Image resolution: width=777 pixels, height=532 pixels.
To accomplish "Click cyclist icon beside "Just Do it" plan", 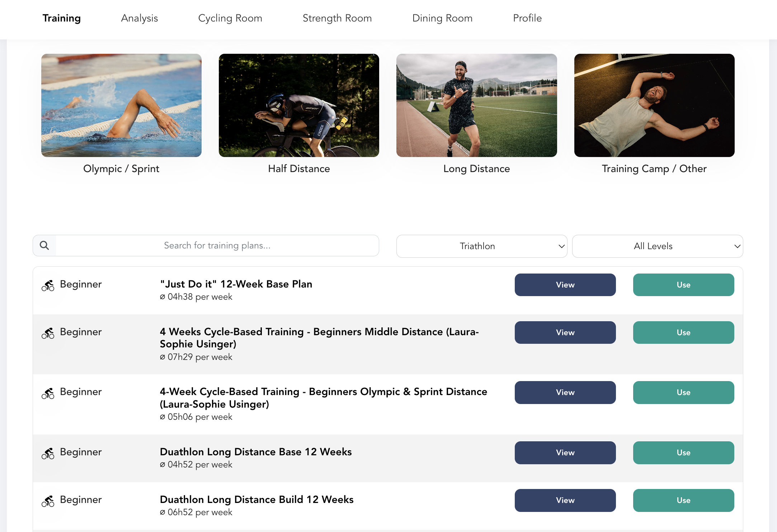I will (x=48, y=285).
